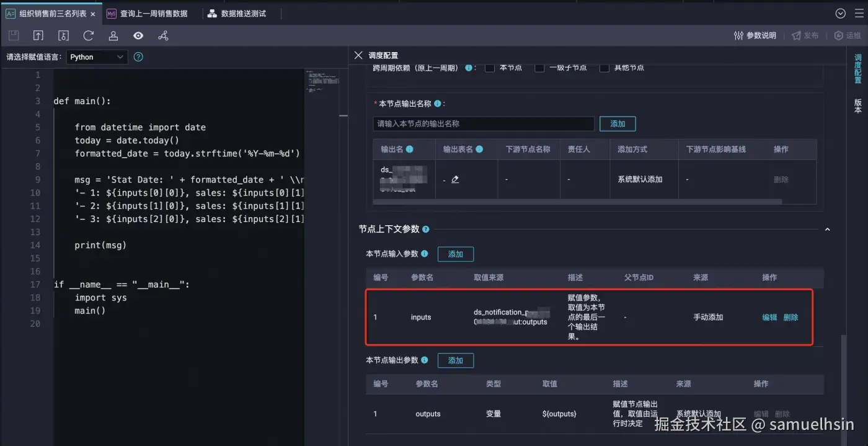
Task: Click 添加 next to 本节点输入参数
Action: click(456, 254)
